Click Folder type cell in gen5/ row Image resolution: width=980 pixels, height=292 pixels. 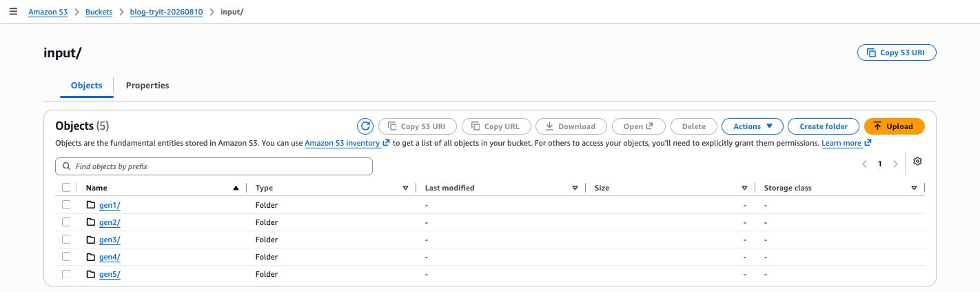click(x=266, y=274)
